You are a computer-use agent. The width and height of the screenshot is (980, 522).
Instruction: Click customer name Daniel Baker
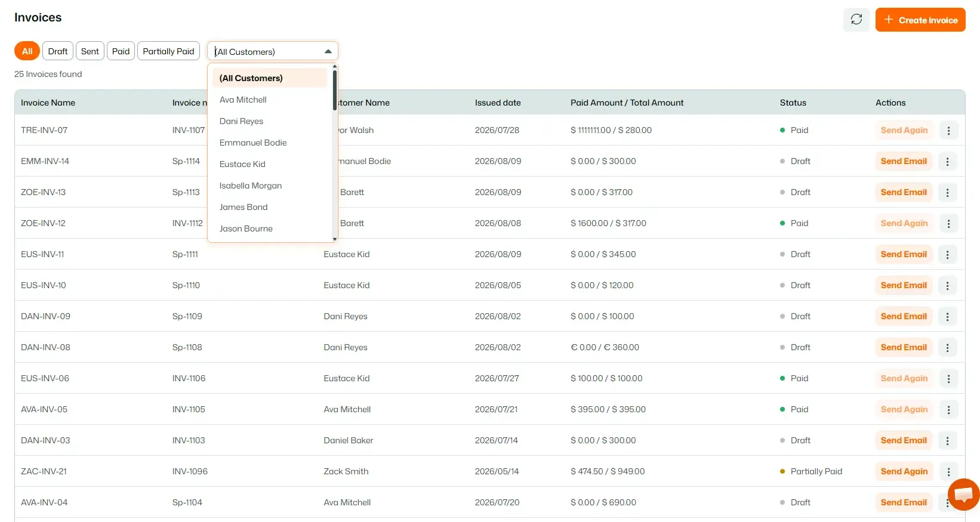pyautogui.click(x=349, y=440)
